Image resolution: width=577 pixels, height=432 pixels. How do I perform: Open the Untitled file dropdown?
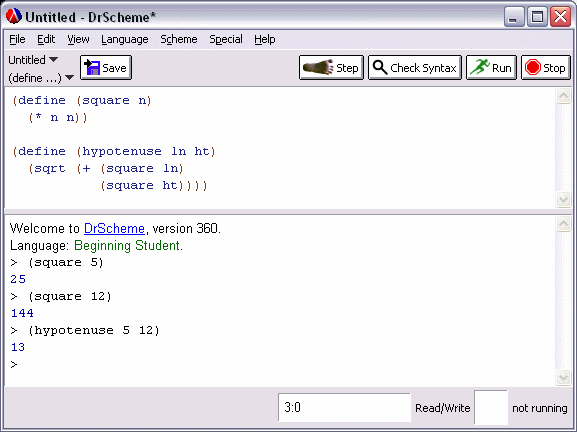pos(33,60)
